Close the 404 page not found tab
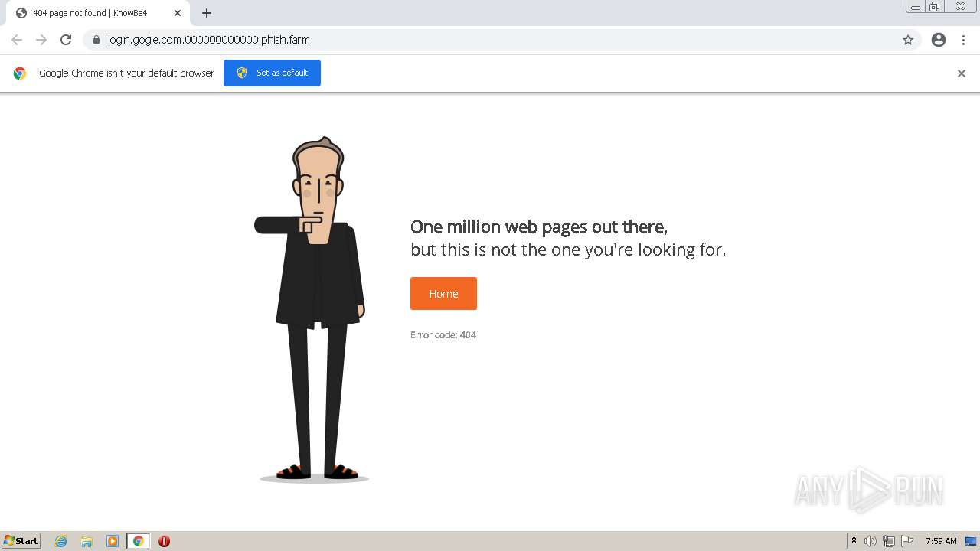The width and height of the screenshot is (980, 551). [x=178, y=13]
